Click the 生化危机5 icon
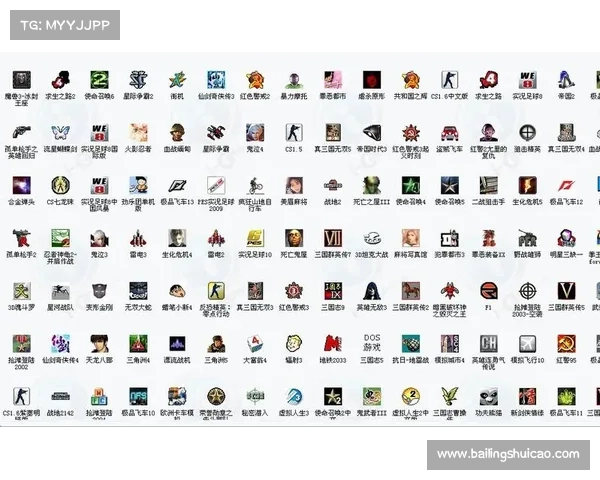 [528, 185]
